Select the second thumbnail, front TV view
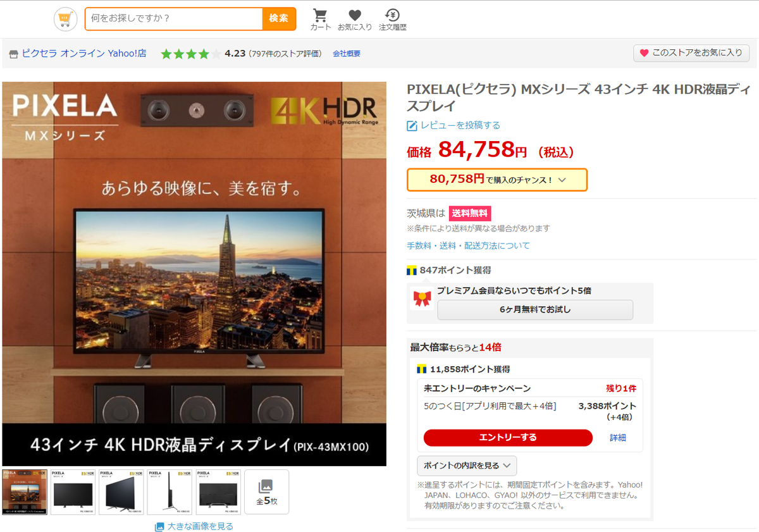The width and height of the screenshot is (759, 532). [x=73, y=492]
